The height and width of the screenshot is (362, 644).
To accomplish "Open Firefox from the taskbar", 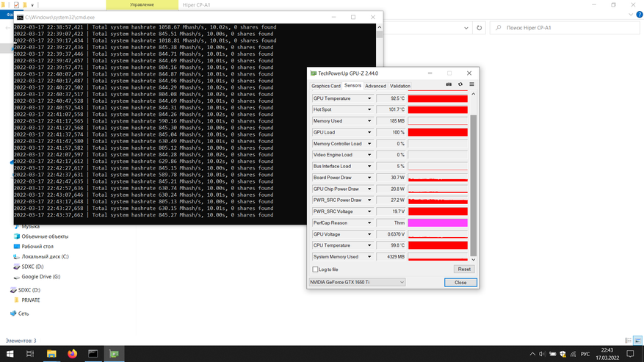I will (72, 354).
